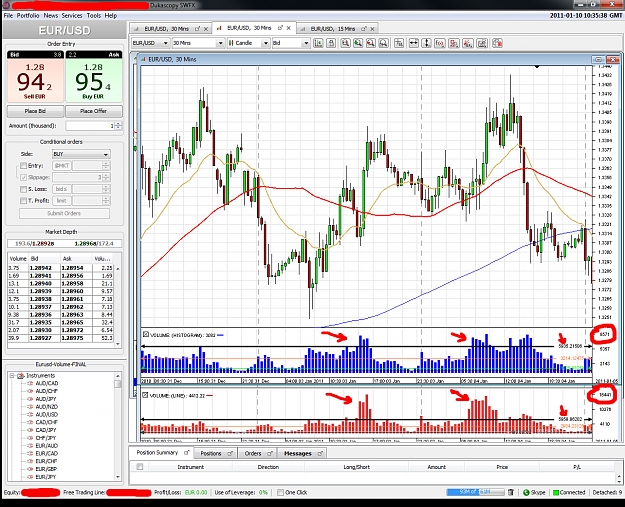Open the Side BUY dropdown
The image size is (625, 507).
[x=81, y=154]
